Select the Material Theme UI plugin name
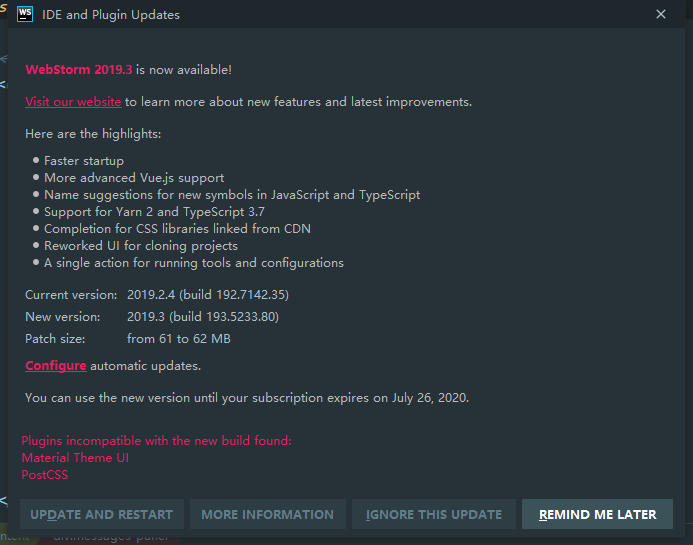The width and height of the screenshot is (693, 545). pos(75,458)
